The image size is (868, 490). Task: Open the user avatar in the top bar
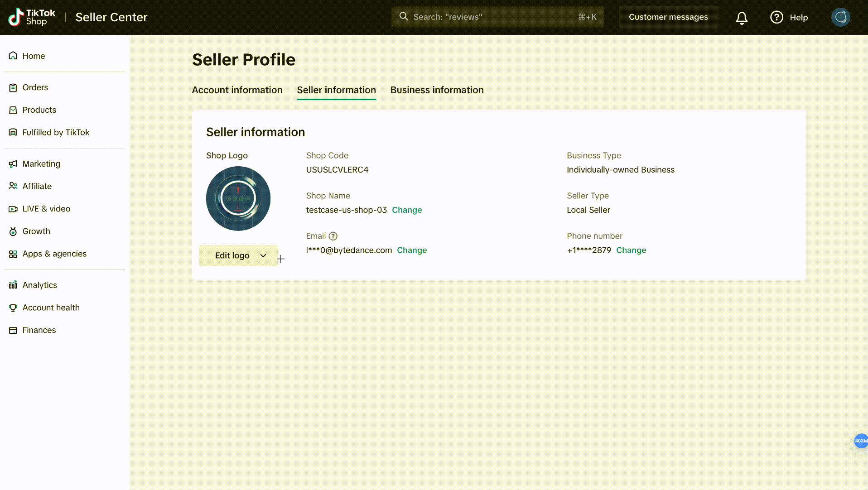[x=840, y=17]
